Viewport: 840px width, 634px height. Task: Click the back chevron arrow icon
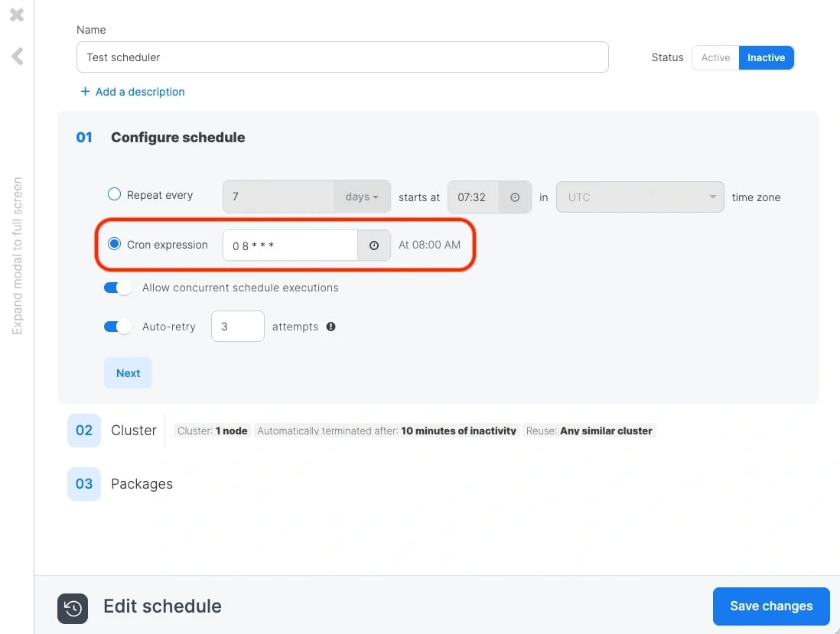click(x=17, y=57)
